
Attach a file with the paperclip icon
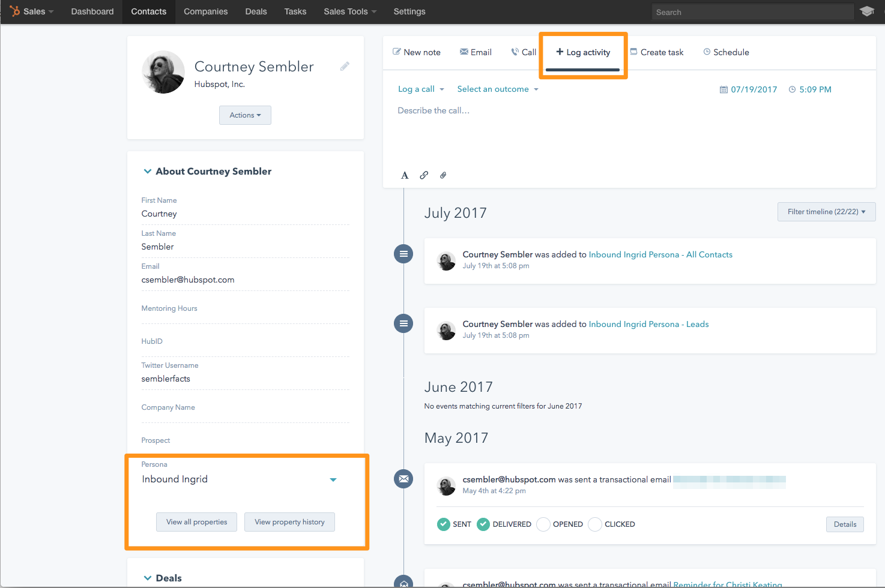(443, 175)
